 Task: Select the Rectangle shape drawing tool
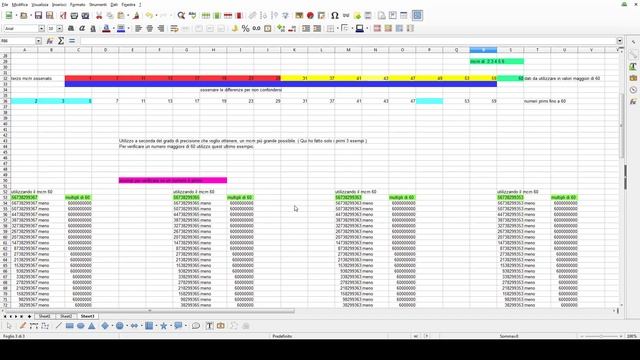coord(69,326)
